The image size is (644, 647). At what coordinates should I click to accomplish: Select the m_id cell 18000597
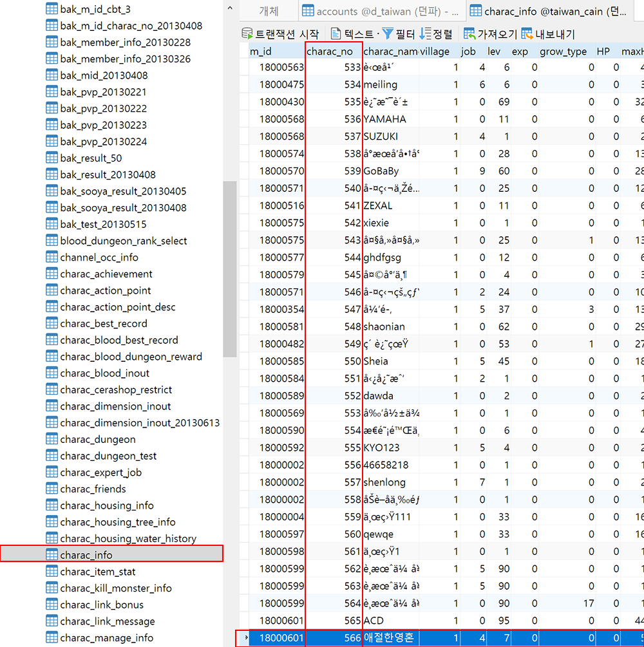(x=276, y=534)
